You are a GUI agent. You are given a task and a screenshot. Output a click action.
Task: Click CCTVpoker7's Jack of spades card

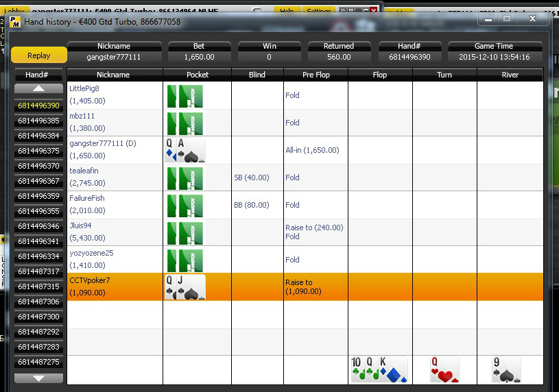coord(191,287)
